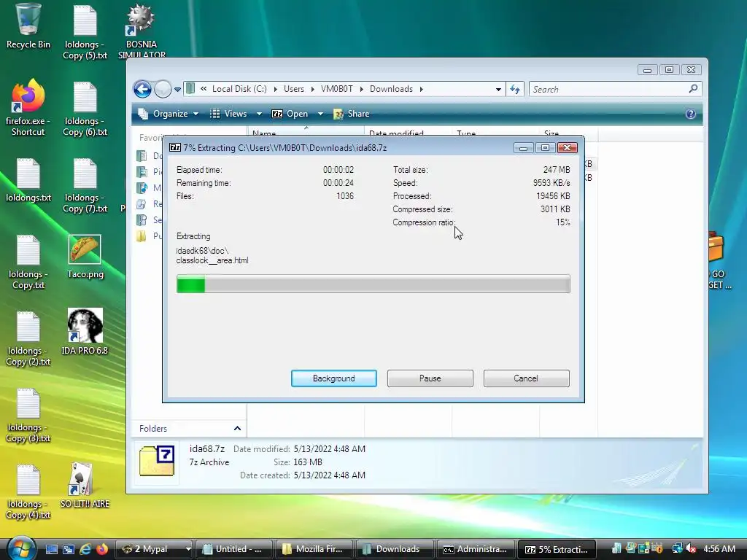Open the Mypal taskbar group
Image resolution: width=747 pixels, height=560 pixels.
[x=153, y=549]
